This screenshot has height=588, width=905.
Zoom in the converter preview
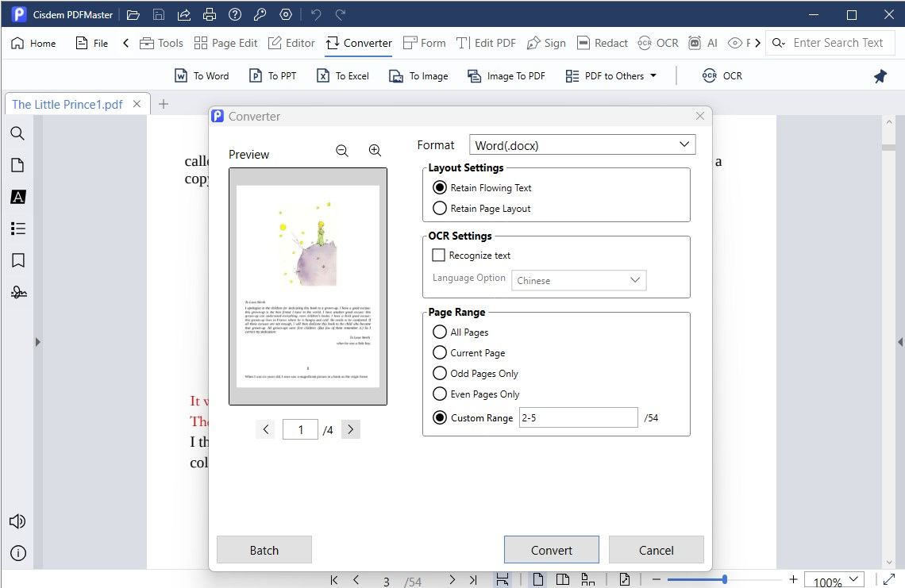click(x=375, y=151)
